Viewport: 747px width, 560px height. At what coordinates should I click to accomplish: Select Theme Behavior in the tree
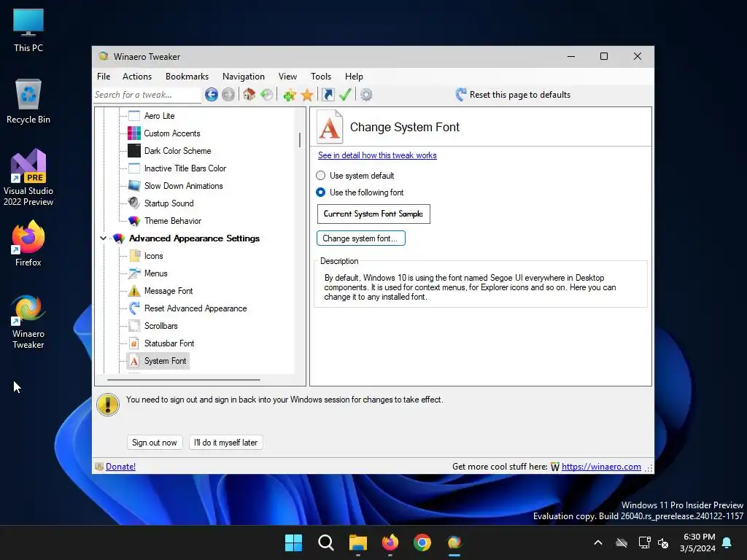pos(172,221)
